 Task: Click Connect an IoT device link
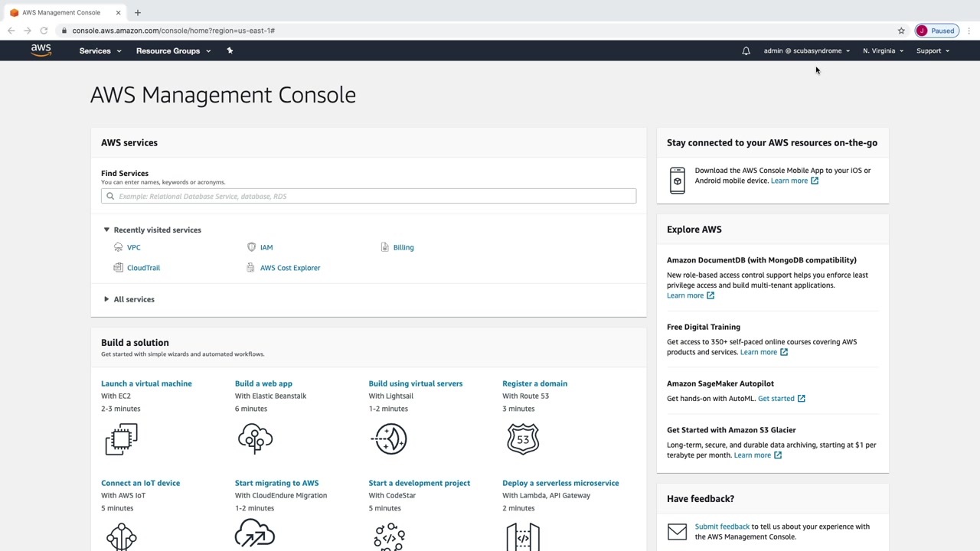coord(140,483)
